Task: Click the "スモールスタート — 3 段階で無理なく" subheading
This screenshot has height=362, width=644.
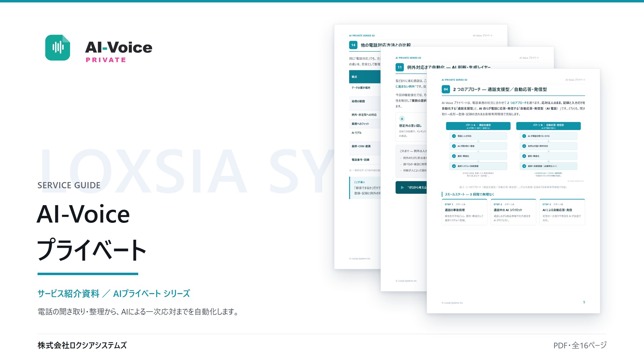Action: coord(469,194)
